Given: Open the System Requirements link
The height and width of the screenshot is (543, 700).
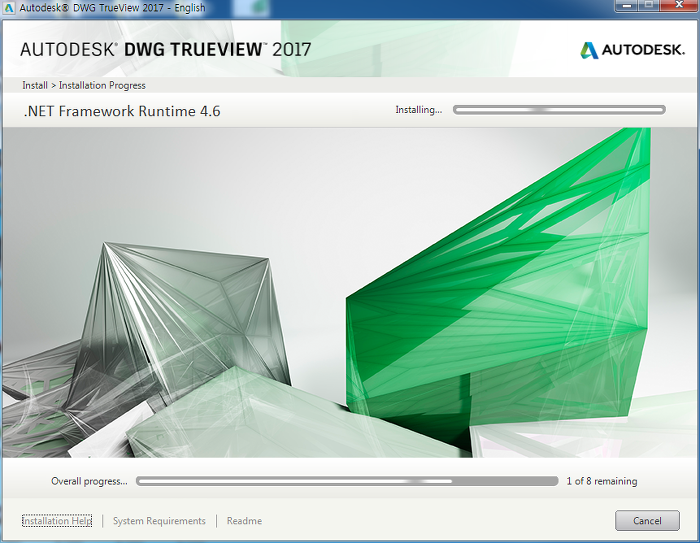Looking at the screenshot, I should [159, 521].
